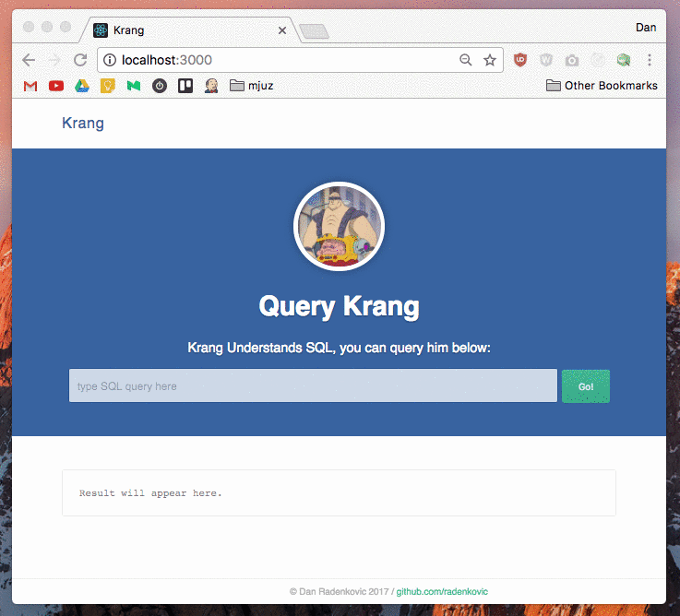Click the Krang avatar image
The image size is (680, 616).
click(x=340, y=226)
